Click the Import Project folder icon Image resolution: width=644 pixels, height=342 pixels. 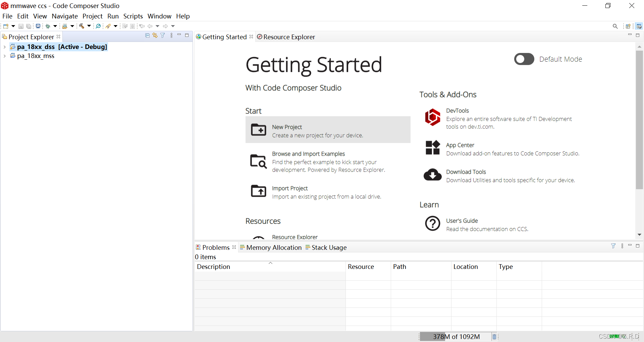[x=259, y=191]
